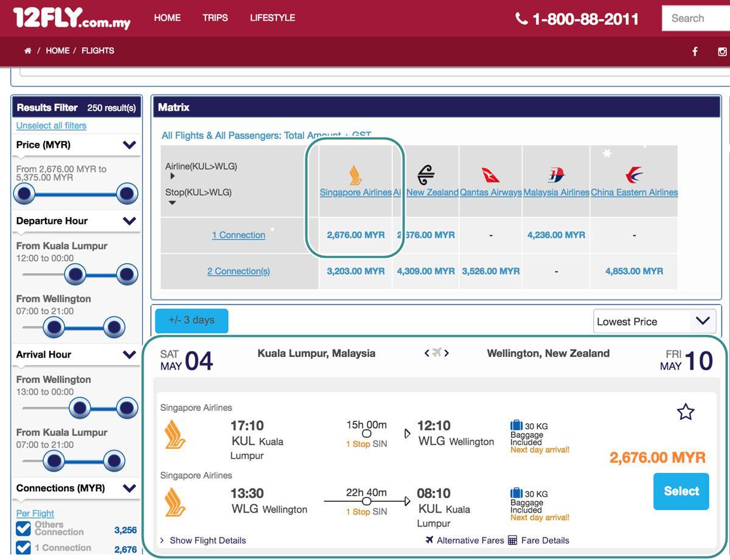This screenshot has height=560, width=730.
Task: Collapse the Arrival Hour filter section
Action: point(129,354)
